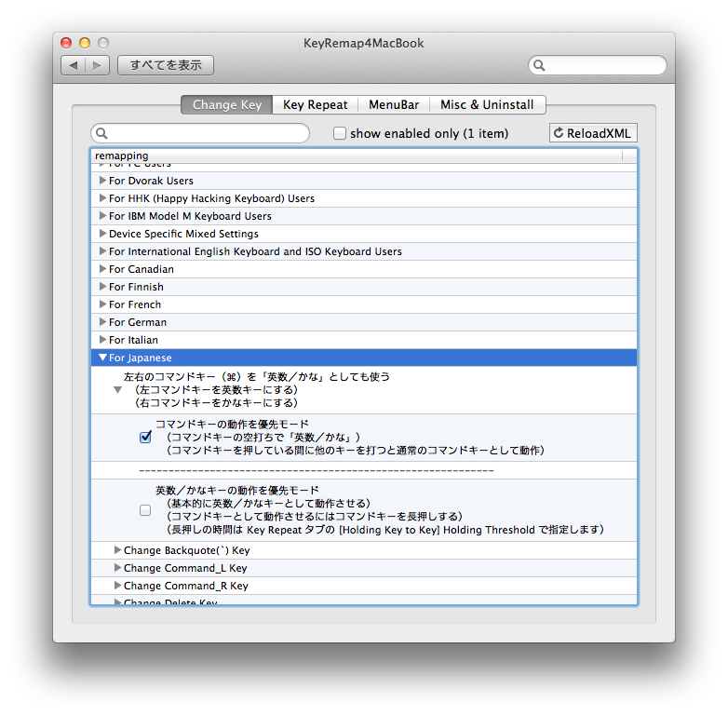Go back with the left arrow button
728x716 pixels.
[x=74, y=65]
